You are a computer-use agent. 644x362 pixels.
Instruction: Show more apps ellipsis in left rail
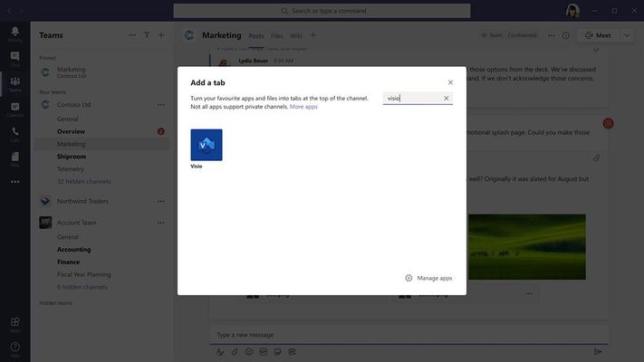15,182
